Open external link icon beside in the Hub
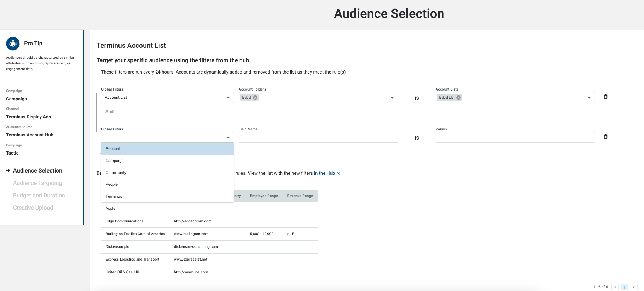This screenshot has width=644, height=291. pos(338,174)
